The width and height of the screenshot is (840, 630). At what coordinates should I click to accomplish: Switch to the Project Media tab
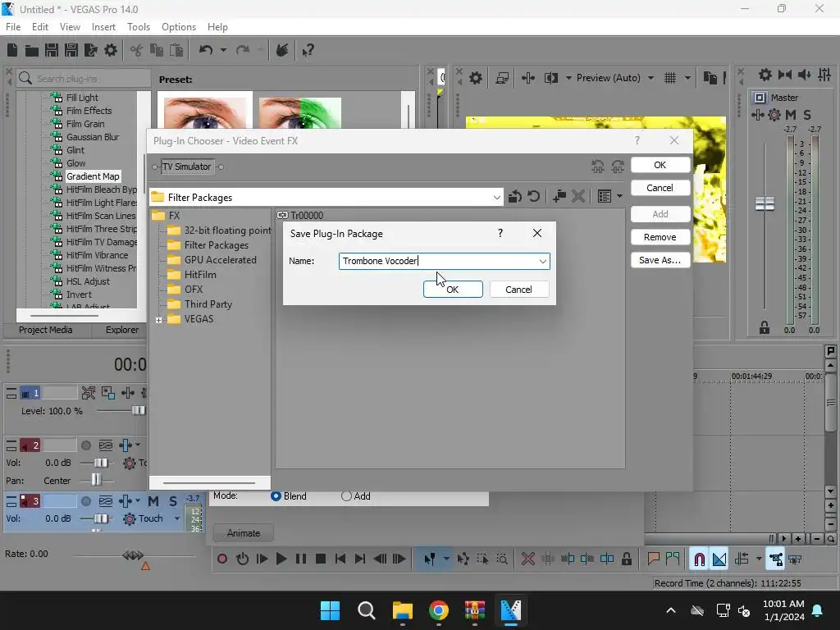46,330
